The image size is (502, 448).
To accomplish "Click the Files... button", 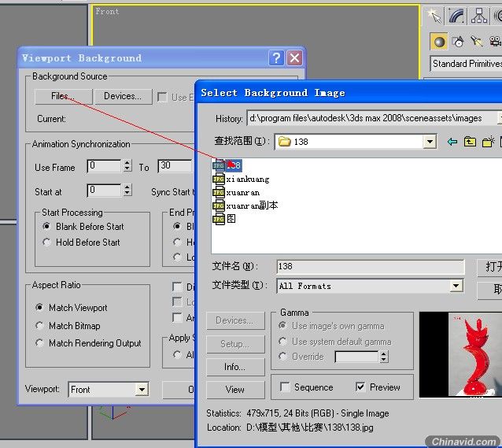I will tap(63, 96).
